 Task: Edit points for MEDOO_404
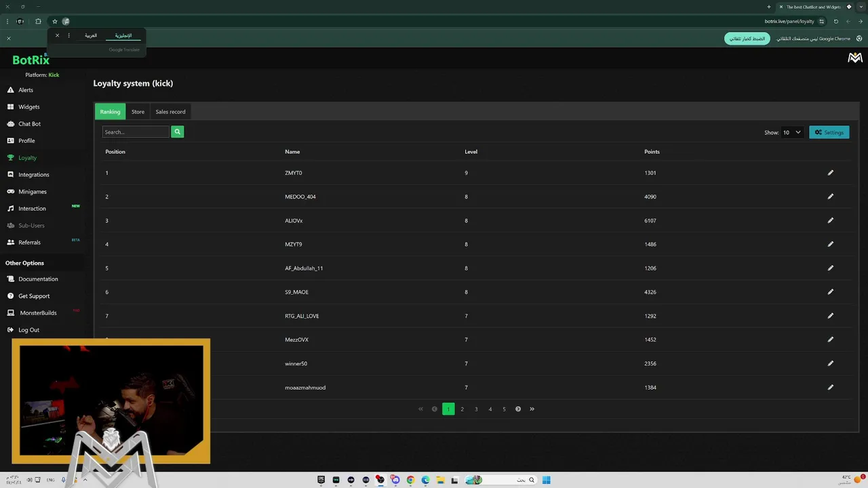(830, 197)
